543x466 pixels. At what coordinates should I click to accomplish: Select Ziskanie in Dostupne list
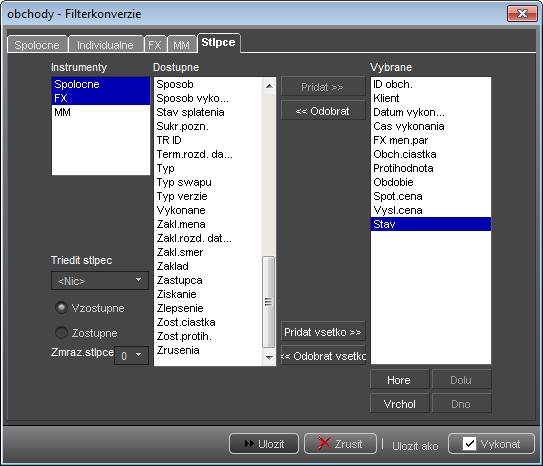tap(208, 294)
